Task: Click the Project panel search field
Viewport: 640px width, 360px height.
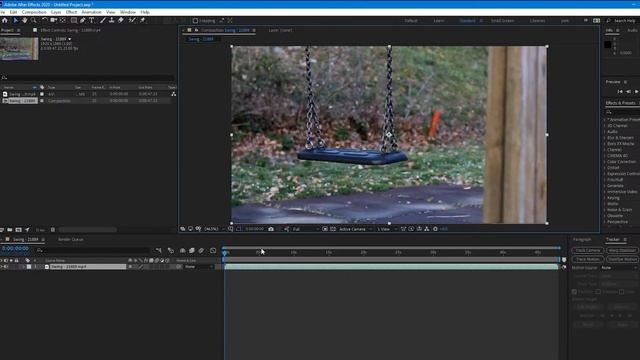Action: click(87, 78)
